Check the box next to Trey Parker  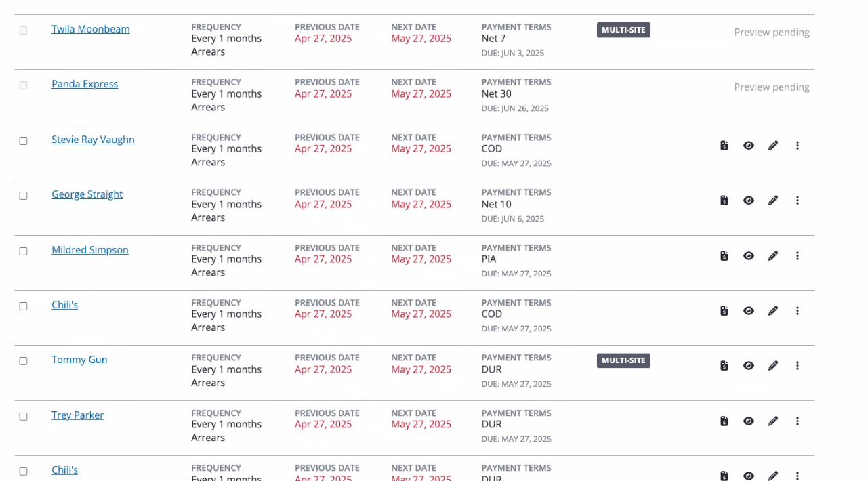click(23, 417)
